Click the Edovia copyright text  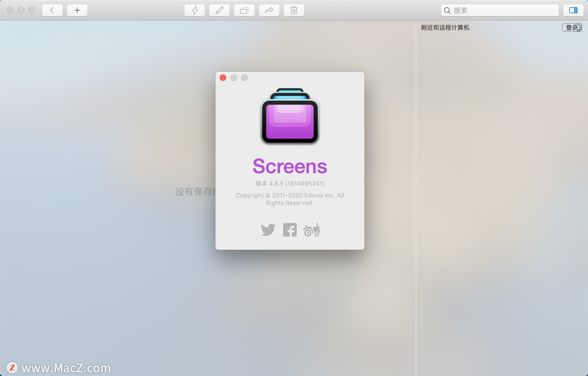pos(290,199)
